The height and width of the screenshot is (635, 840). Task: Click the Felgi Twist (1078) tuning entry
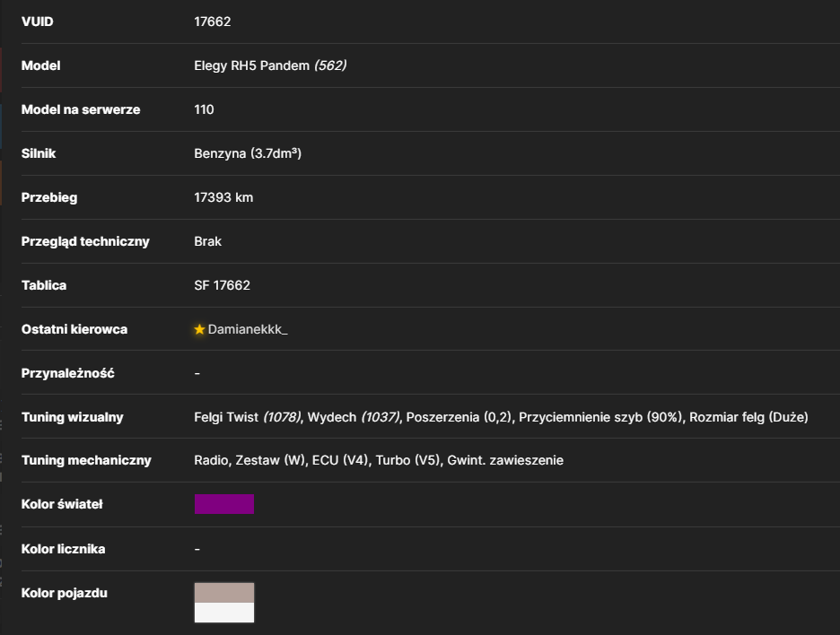248,417
